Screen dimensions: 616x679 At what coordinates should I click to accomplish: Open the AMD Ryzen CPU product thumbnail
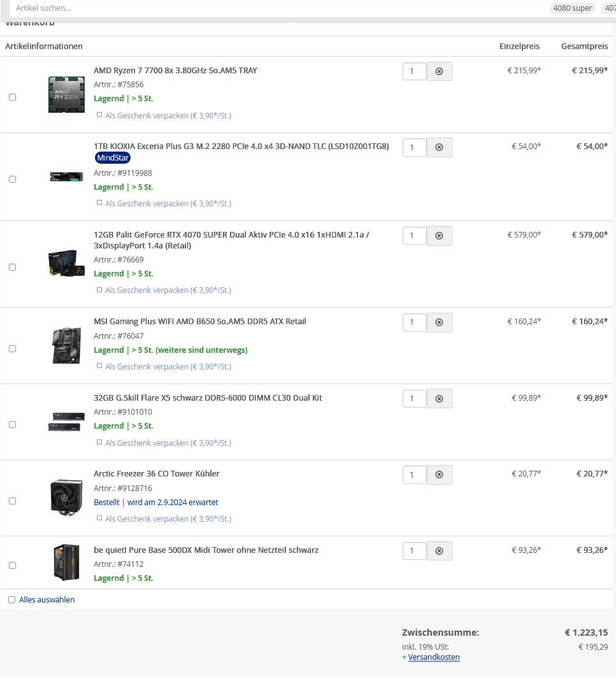coord(66,94)
